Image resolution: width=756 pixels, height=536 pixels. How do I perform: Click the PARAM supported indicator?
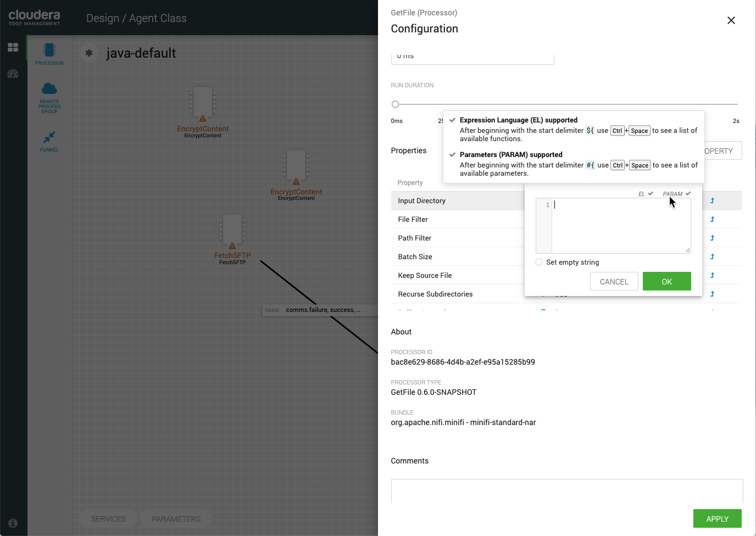pyautogui.click(x=676, y=194)
